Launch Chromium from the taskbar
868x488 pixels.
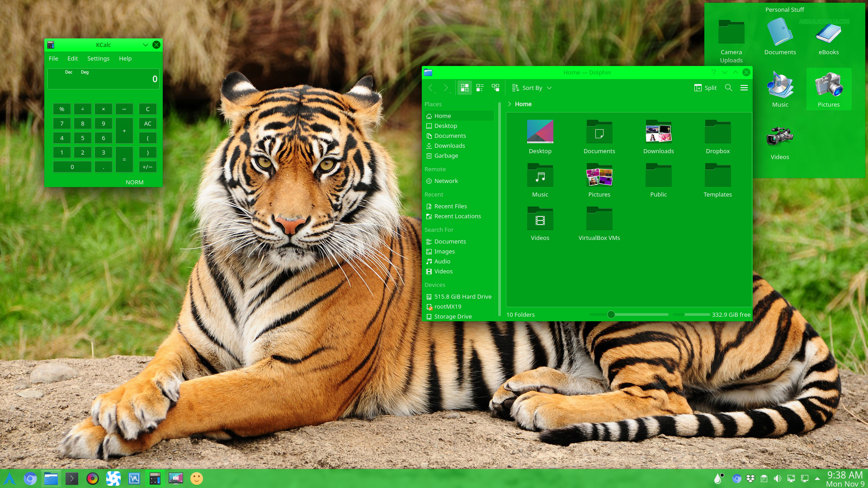pos(30,479)
